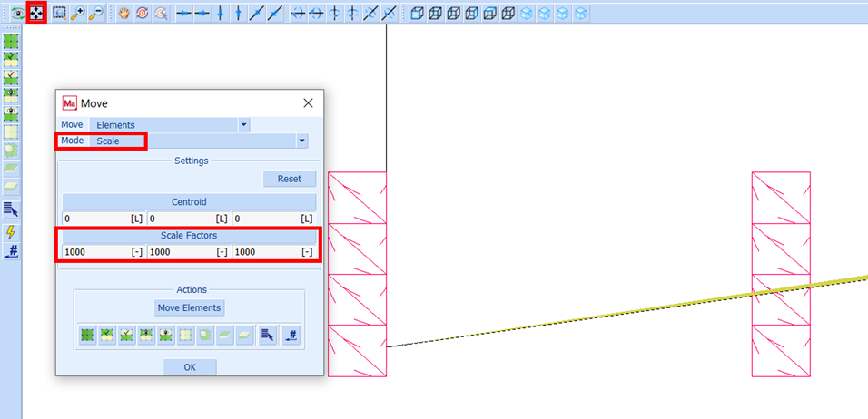This screenshot has height=419, width=868.
Task: Click the downward blue translate arrow
Action: pos(221,14)
